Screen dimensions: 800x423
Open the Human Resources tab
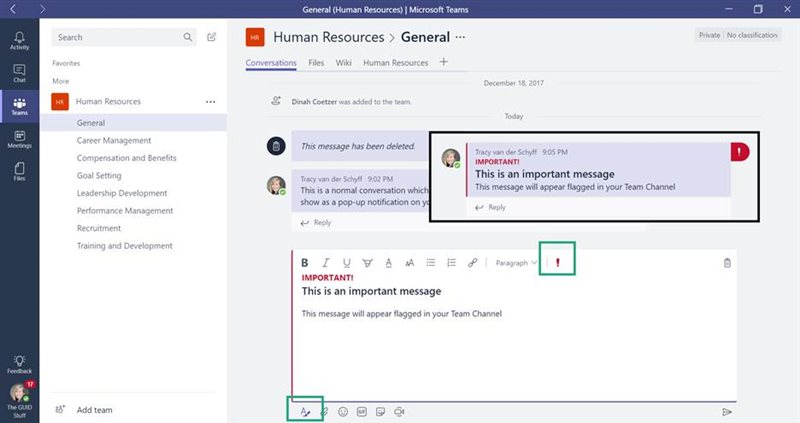[x=395, y=63]
